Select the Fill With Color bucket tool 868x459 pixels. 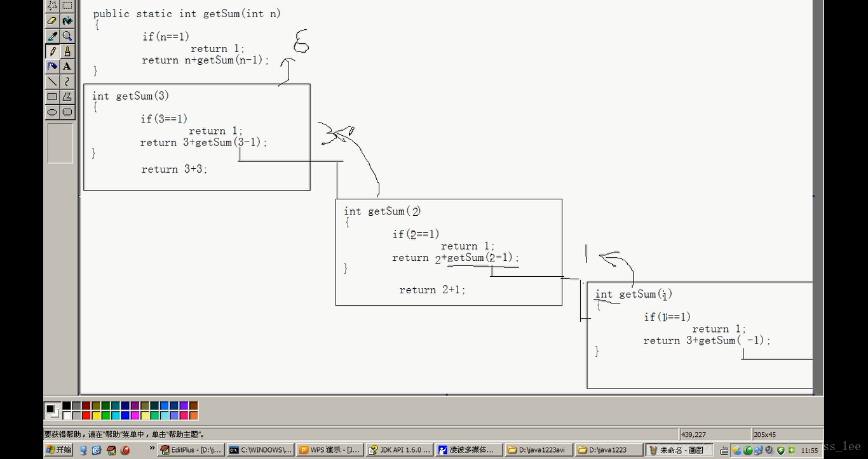pos(67,21)
